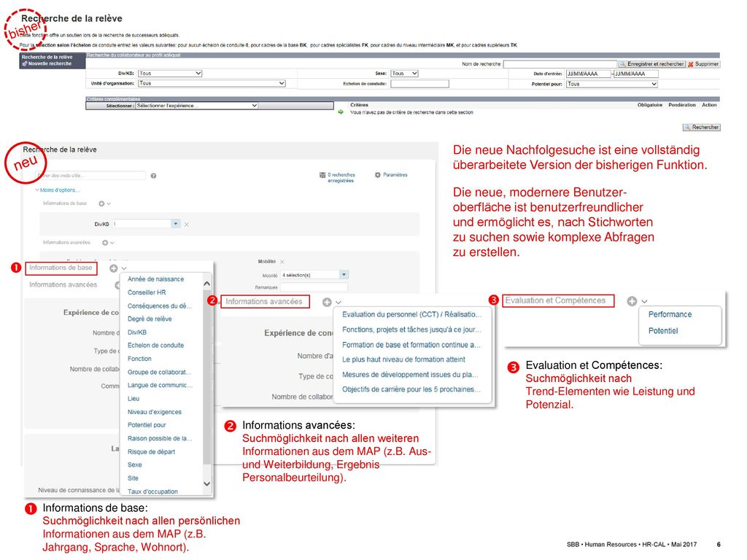The height and width of the screenshot is (560, 747).
Task: Click scroll down arrow of base info list
Action: click(x=206, y=484)
